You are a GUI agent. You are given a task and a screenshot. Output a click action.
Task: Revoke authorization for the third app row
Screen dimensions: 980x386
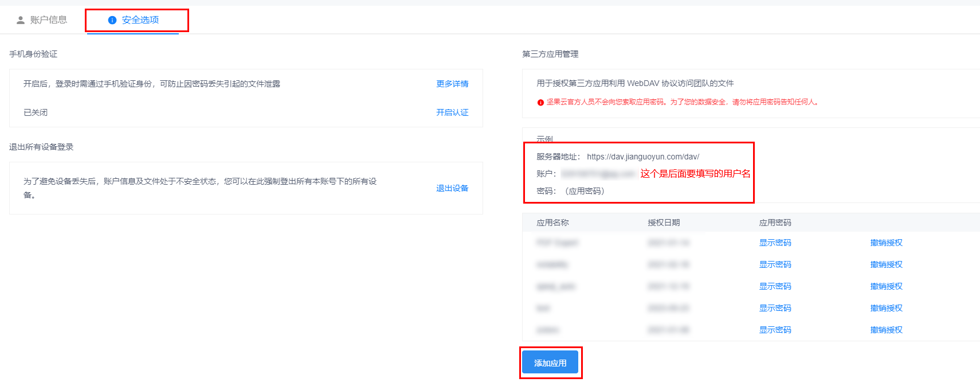tap(886, 286)
